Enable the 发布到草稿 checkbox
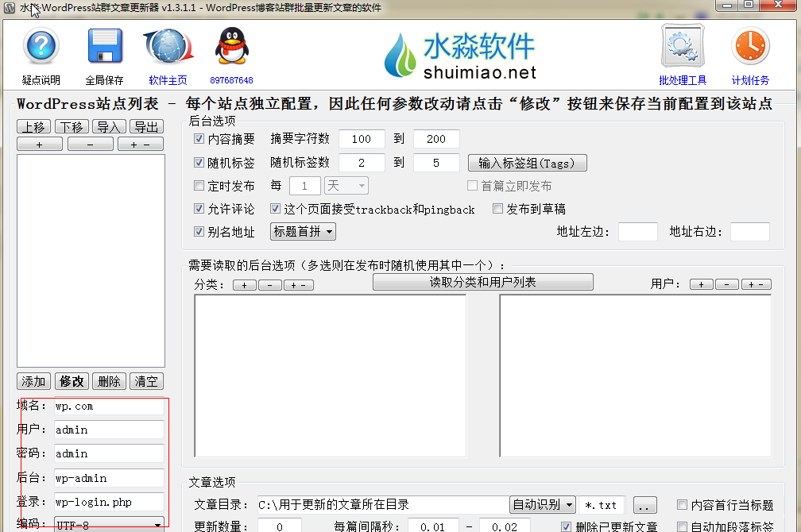Image resolution: width=801 pixels, height=532 pixels. 497,208
